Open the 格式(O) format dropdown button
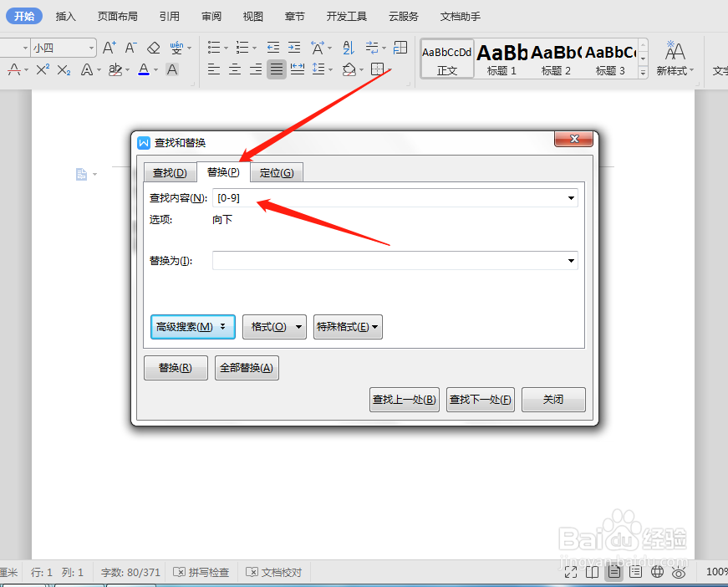728x587 pixels. (274, 327)
